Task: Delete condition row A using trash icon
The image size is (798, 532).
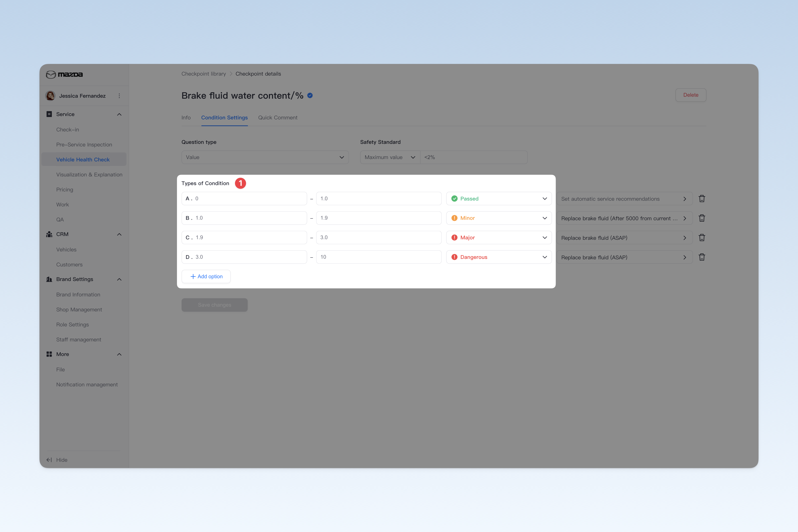Action: coord(702,199)
